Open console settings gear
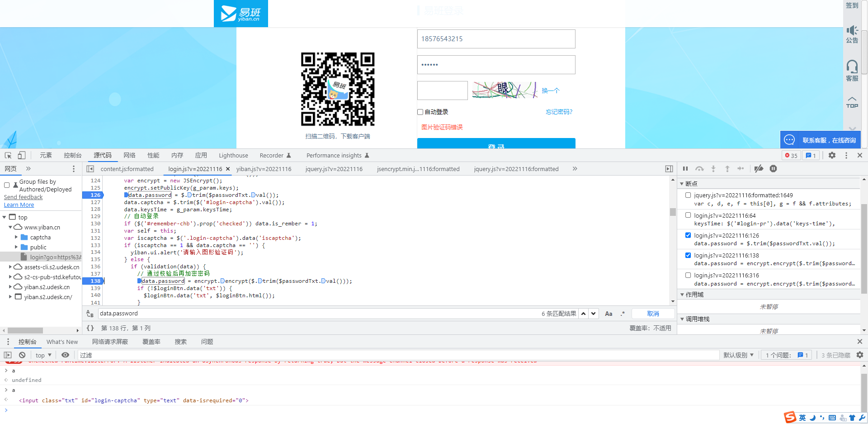The width and height of the screenshot is (868, 424). (860, 355)
